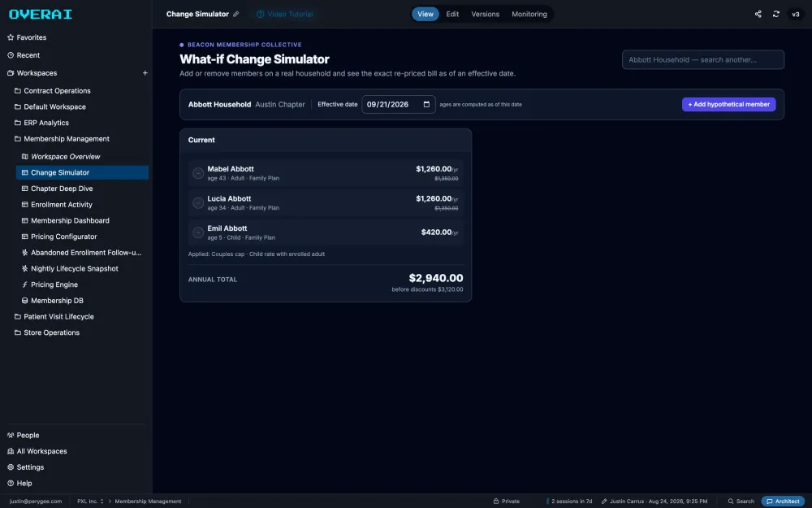Click 'Applied: Couples cap' note
This screenshot has width=812, height=508.
[x=257, y=254]
